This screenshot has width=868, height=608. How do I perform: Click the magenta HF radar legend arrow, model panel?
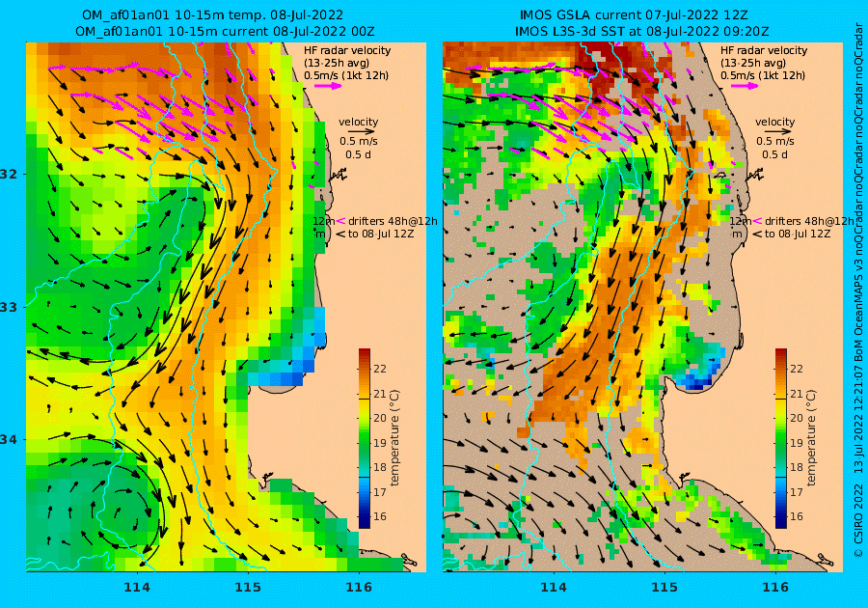click(328, 86)
